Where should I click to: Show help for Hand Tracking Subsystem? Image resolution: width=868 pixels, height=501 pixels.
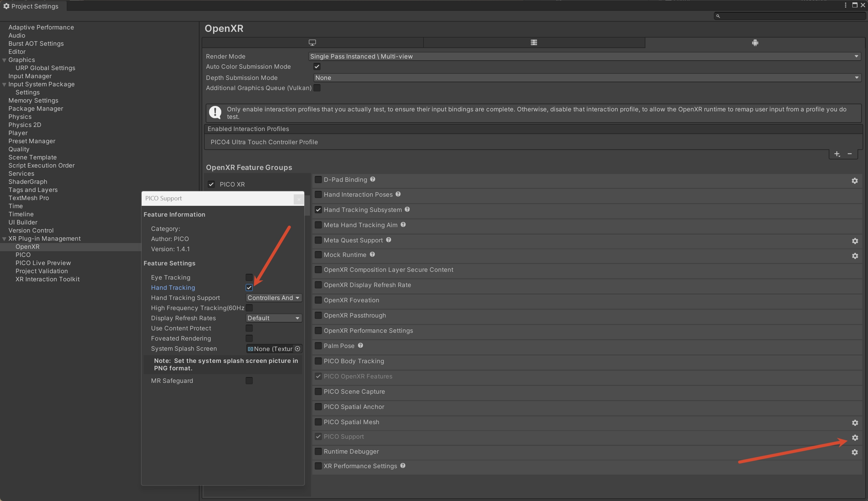[407, 209]
